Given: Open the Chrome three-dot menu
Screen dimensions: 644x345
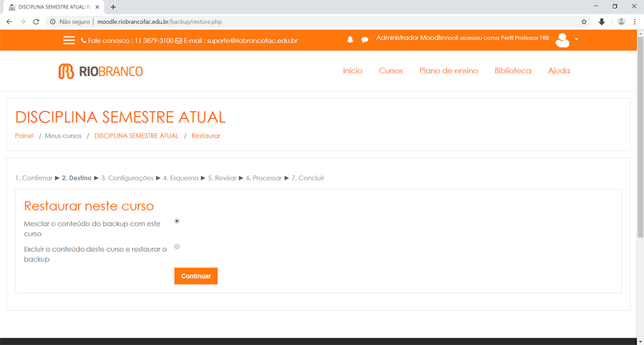Looking at the screenshot, I should pos(635,22).
